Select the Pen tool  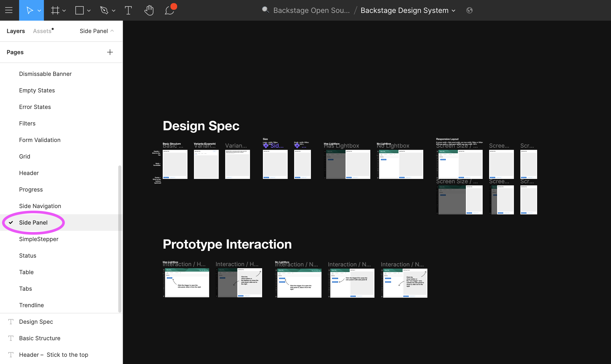pos(105,10)
